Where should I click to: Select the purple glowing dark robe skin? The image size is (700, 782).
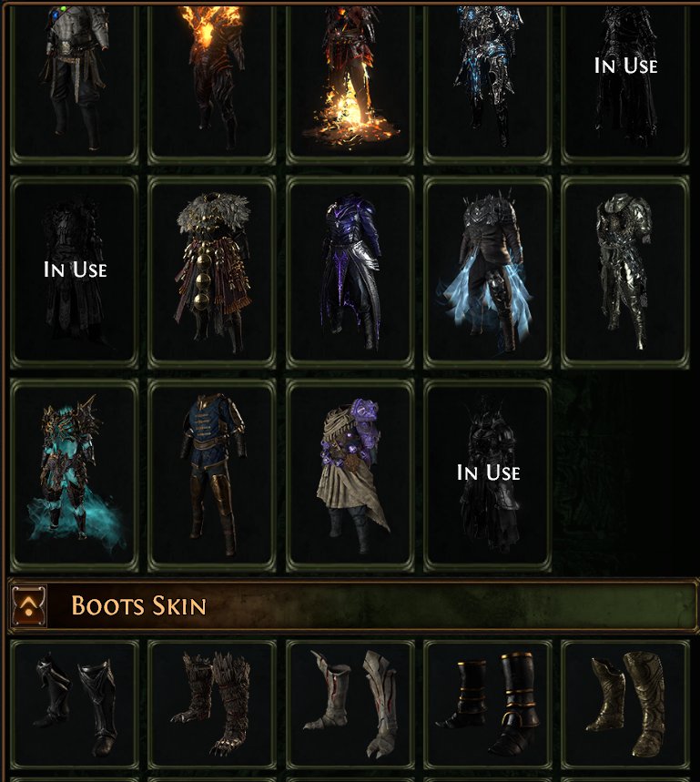pos(350,272)
